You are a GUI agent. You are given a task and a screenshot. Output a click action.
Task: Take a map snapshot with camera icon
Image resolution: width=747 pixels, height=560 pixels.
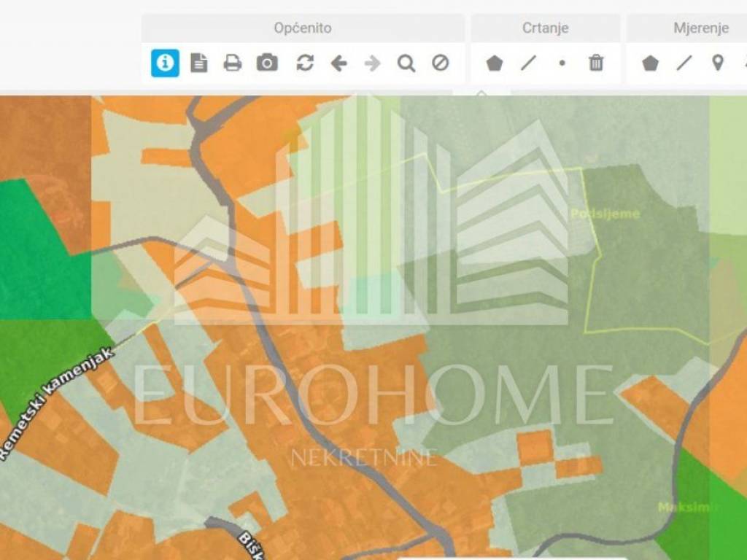coord(267,63)
